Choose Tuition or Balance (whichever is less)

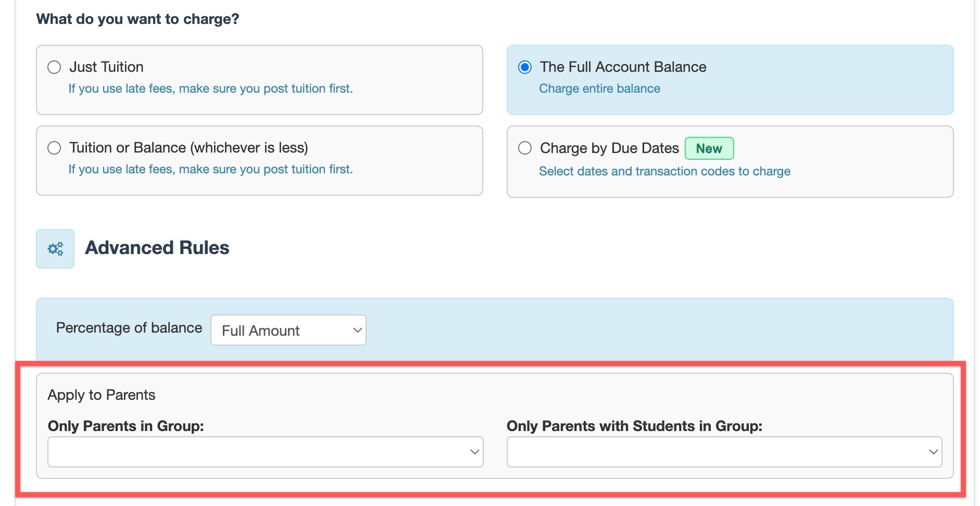click(54, 148)
